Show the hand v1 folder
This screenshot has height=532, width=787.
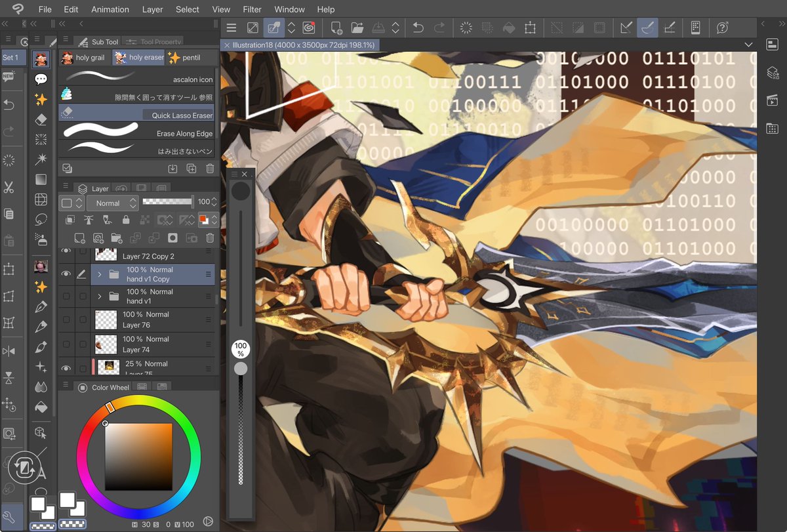coord(66,297)
